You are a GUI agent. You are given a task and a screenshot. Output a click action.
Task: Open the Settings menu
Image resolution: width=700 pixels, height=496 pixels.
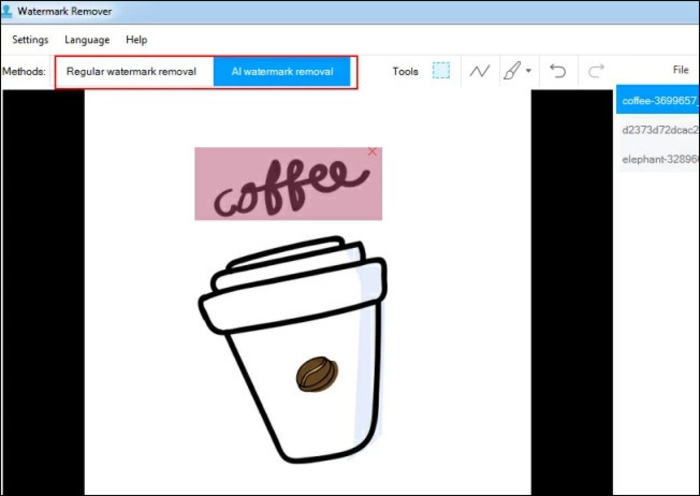pyautogui.click(x=30, y=40)
